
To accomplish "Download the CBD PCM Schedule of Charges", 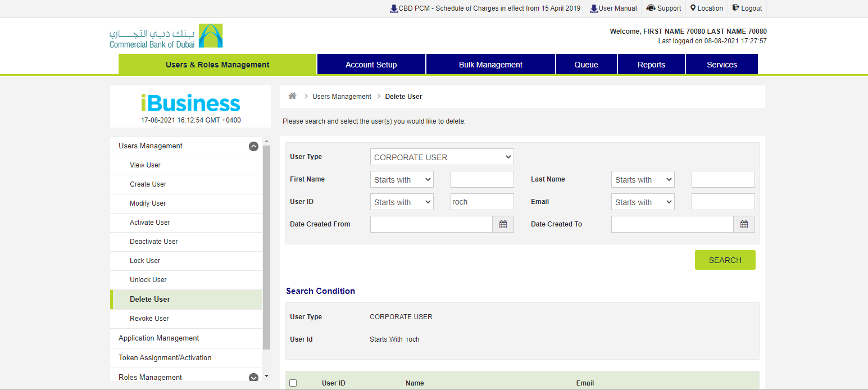I will coord(394,8).
